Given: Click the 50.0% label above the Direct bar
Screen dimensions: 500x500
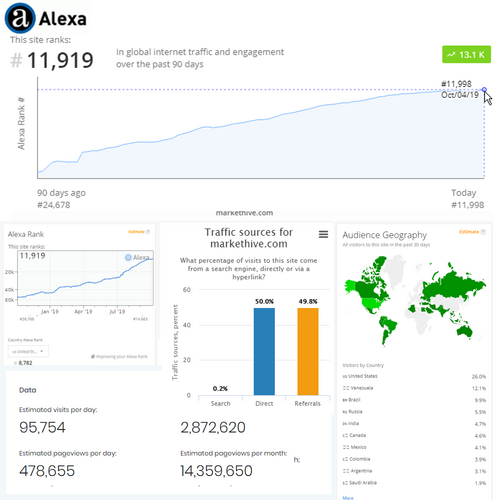Looking at the screenshot, I should [264, 301].
